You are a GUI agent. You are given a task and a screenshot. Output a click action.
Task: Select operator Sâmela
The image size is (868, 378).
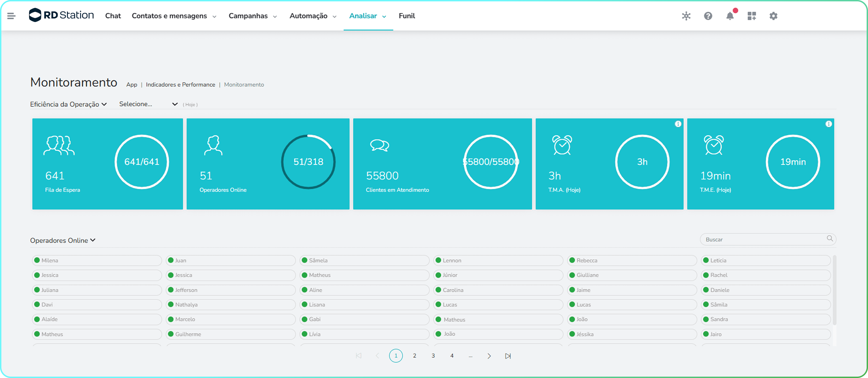point(364,260)
